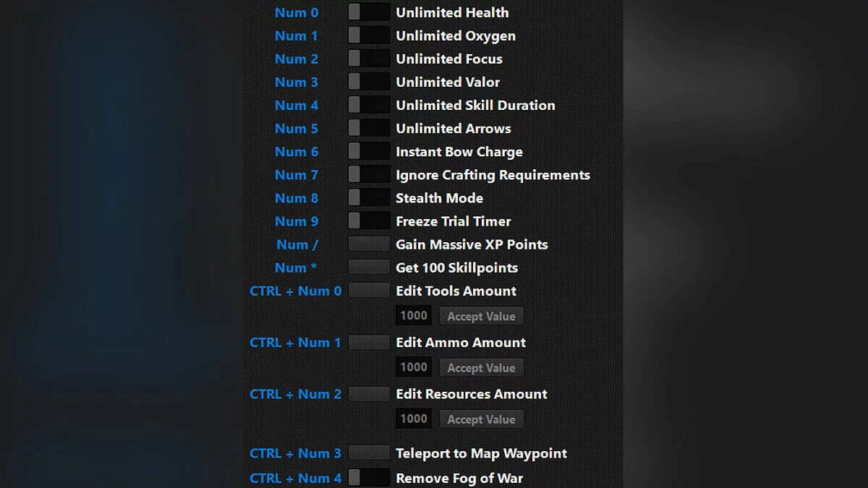Click Gain Massive XP Points button
The width and height of the screenshot is (868, 488).
tap(369, 244)
